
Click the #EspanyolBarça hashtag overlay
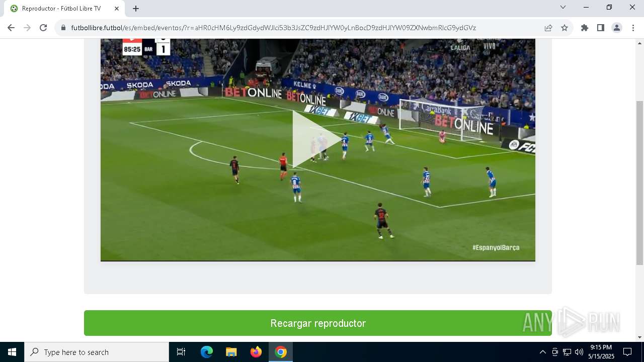tap(496, 247)
